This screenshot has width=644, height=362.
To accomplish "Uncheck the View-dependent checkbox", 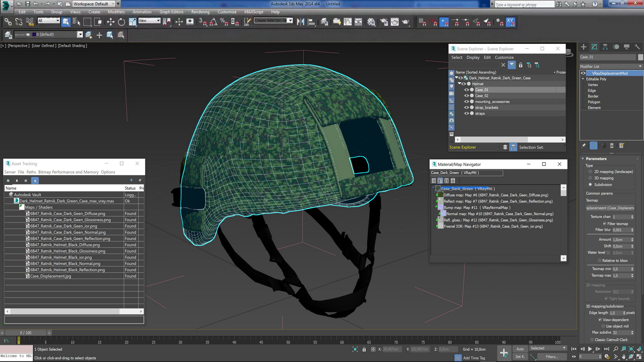I will click(600, 320).
